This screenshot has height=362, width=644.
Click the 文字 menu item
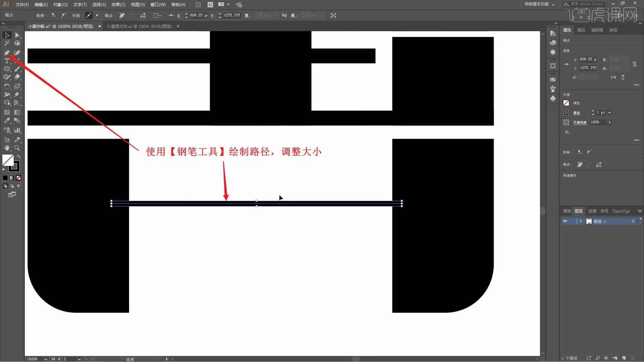(79, 4)
